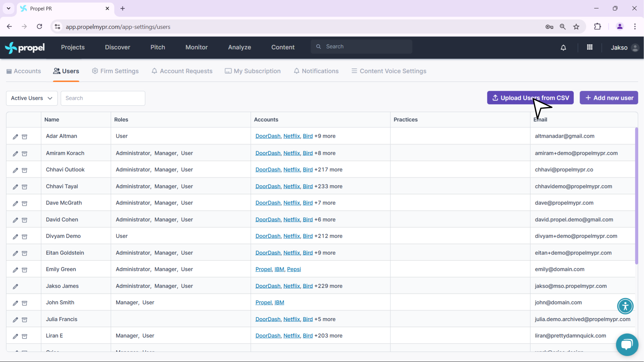Bookmark this page with star icon
This screenshot has height=362, width=644.
pyautogui.click(x=576, y=27)
